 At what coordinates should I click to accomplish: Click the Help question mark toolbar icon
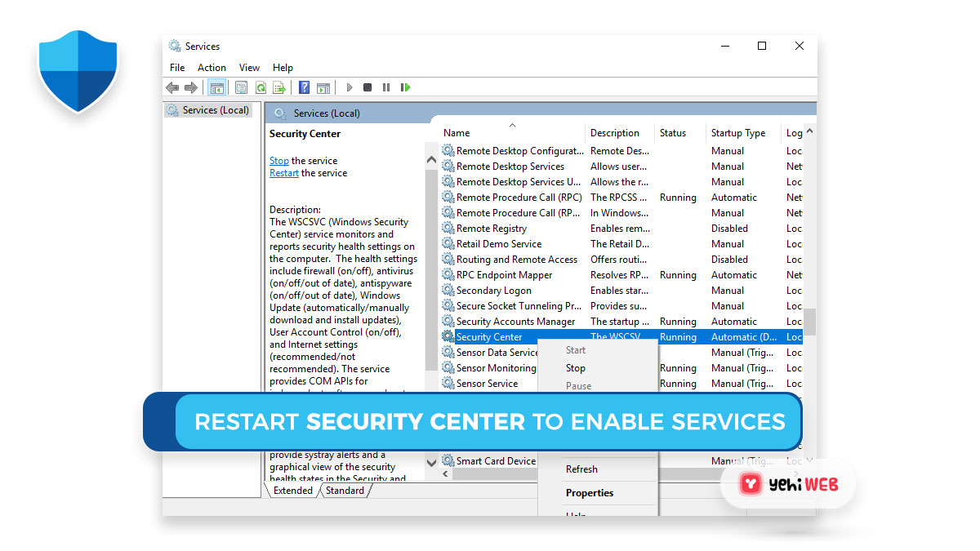[x=303, y=87]
